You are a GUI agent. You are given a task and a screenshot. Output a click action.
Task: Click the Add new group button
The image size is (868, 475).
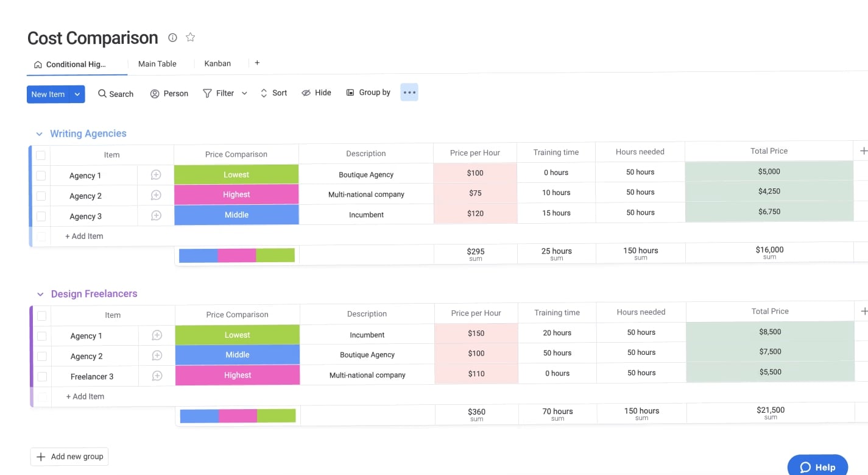[x=69, y=456]
